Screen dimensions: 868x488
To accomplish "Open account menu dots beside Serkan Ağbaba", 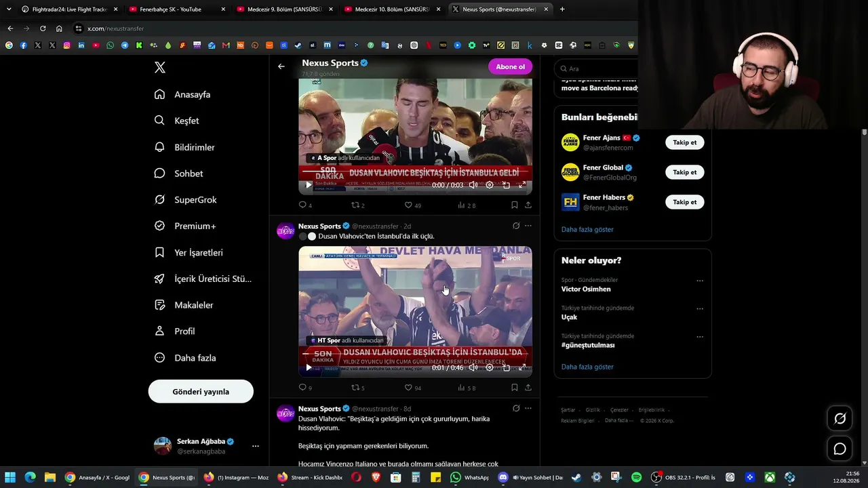I will coord(256,446).
